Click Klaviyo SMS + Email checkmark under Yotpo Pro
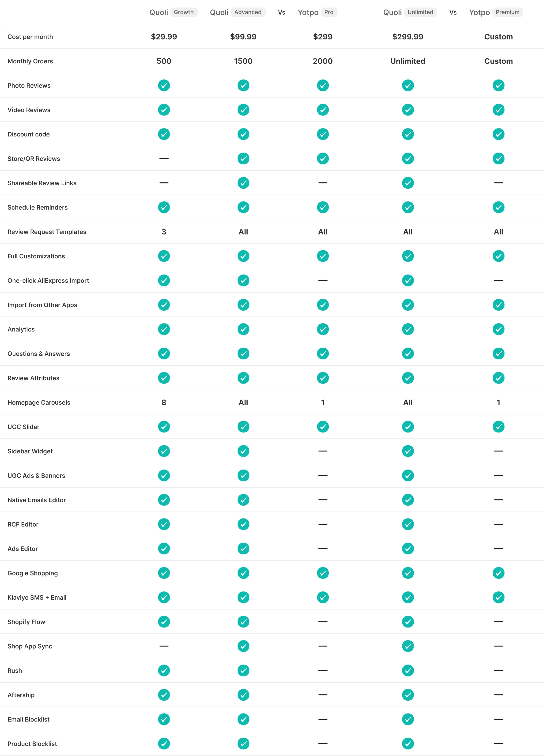This screenshot has height=756, width=544. [323, 597]
